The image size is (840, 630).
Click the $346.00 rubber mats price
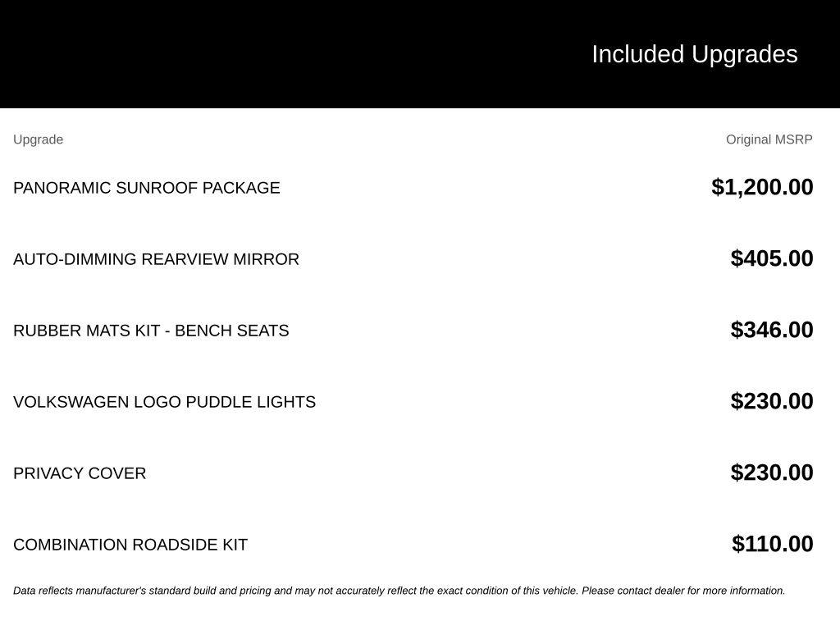click(x=771, y=330)
